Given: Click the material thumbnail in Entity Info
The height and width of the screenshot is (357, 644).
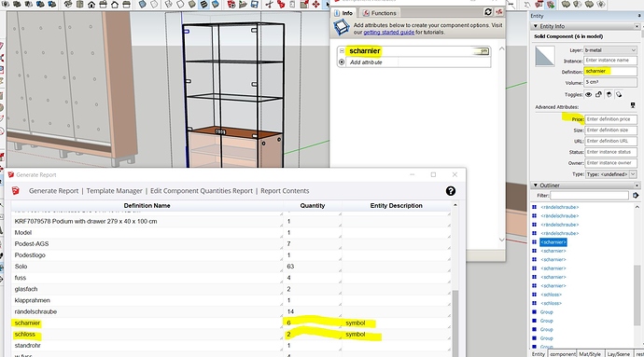Looking at the screenshot, I should (545, 55).
